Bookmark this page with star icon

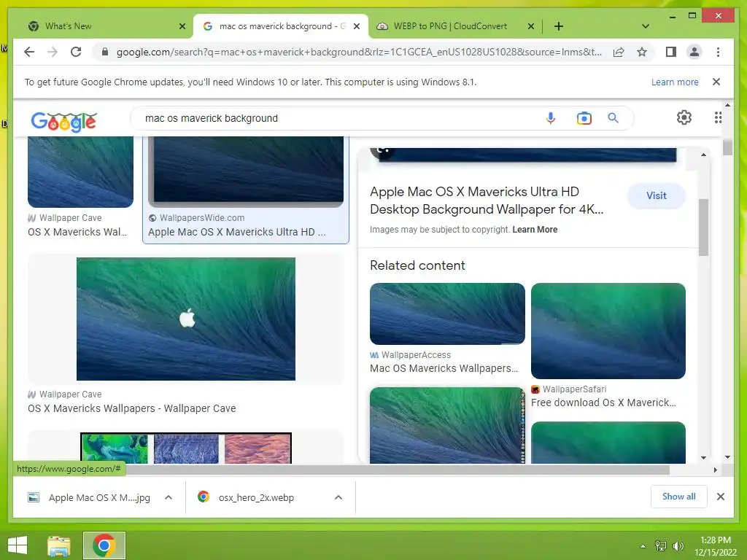[x=642, y=52]
